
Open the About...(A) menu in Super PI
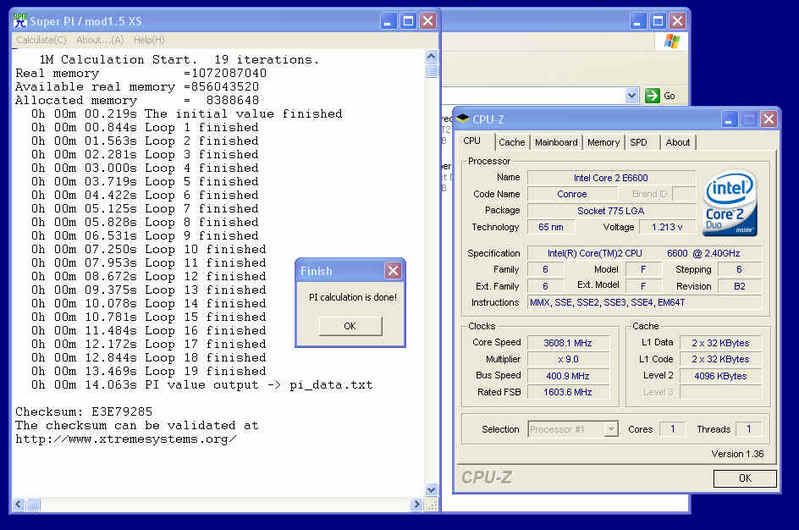(100, 40)
